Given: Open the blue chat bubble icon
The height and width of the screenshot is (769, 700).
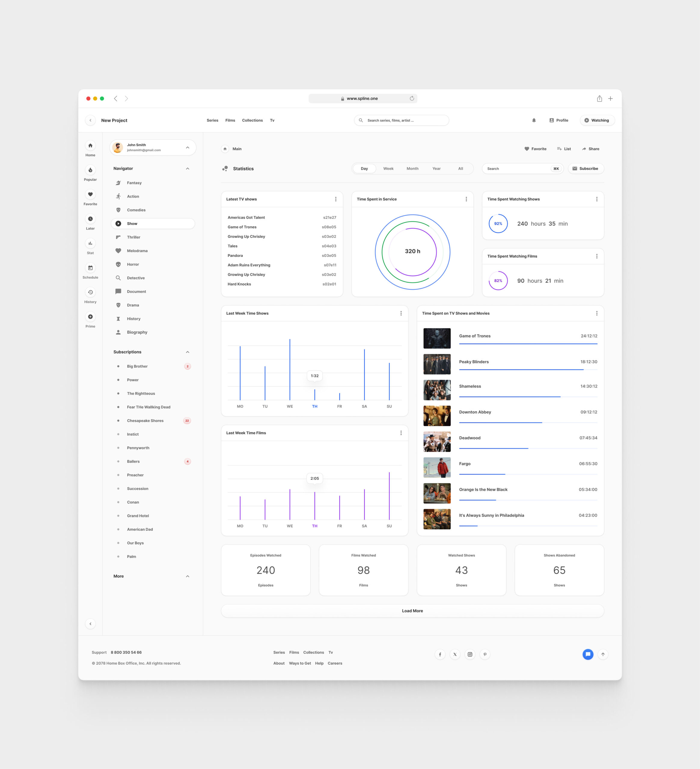Looking at the screenshot, I should (x=588, y=654).
